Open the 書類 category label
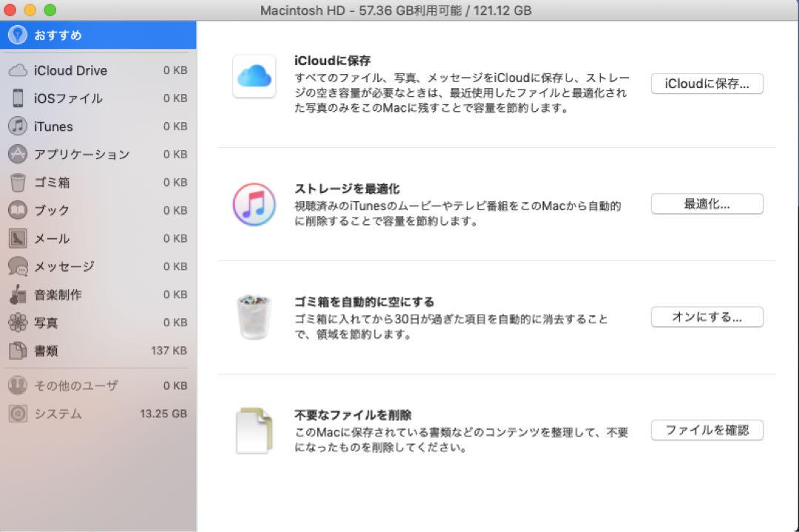The height and width of the screenshot is (532, 799). [x=46, y=351]
